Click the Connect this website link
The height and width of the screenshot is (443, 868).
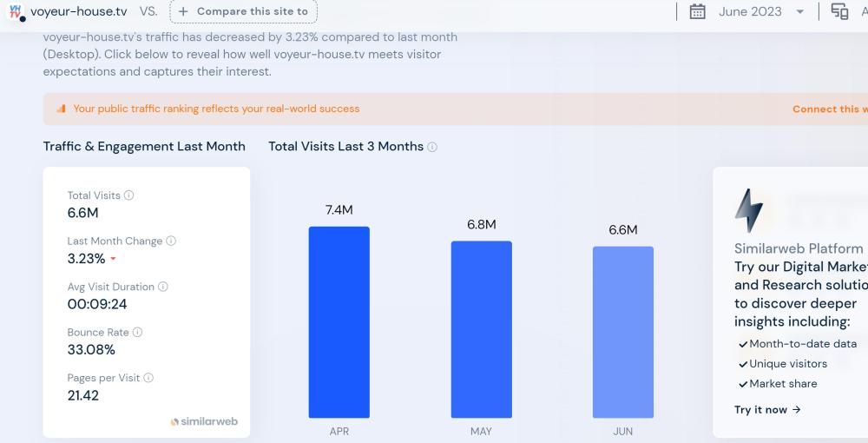click(x=829, y=109)
